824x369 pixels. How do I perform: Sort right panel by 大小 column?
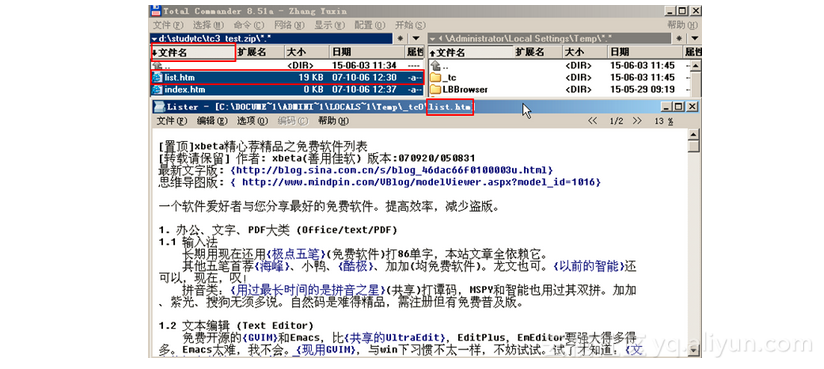pos(585,53)
